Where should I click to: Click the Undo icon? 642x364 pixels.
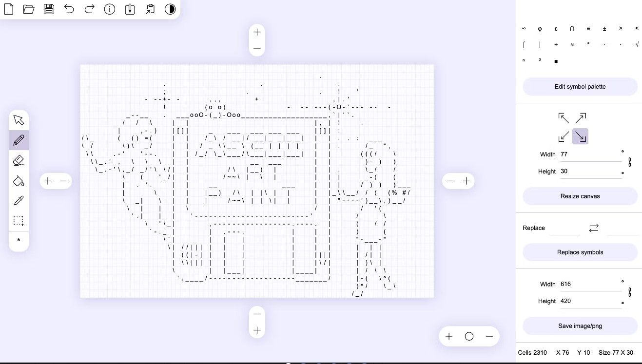[69, 9]
